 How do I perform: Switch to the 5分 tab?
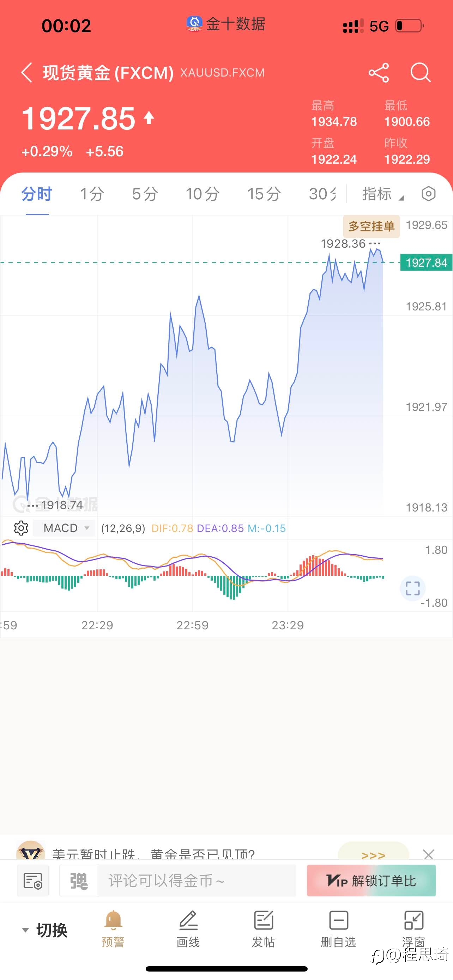tap(145, 194)
